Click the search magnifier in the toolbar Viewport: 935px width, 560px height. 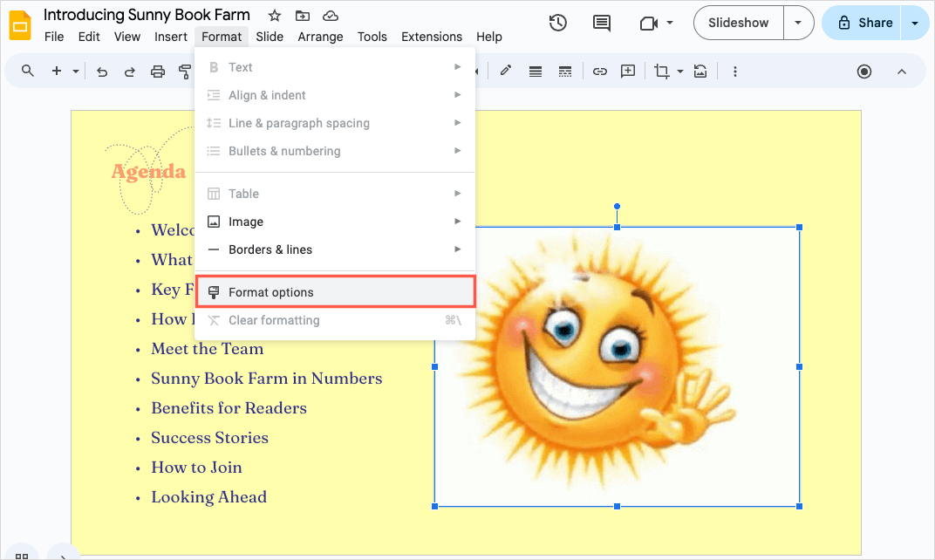tap(27, 71)
